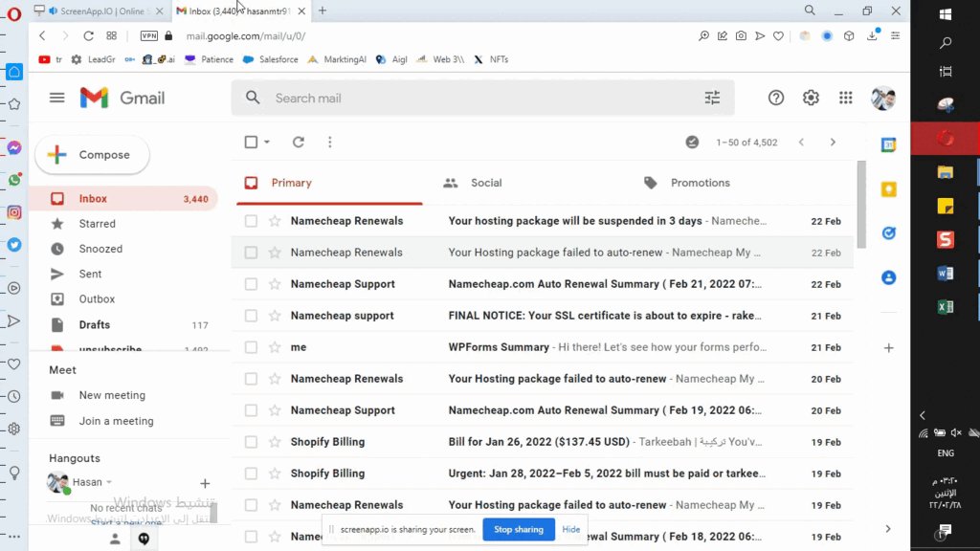Open Contacts side panel icon
This screenshot has height=551, width=980.
888,277
